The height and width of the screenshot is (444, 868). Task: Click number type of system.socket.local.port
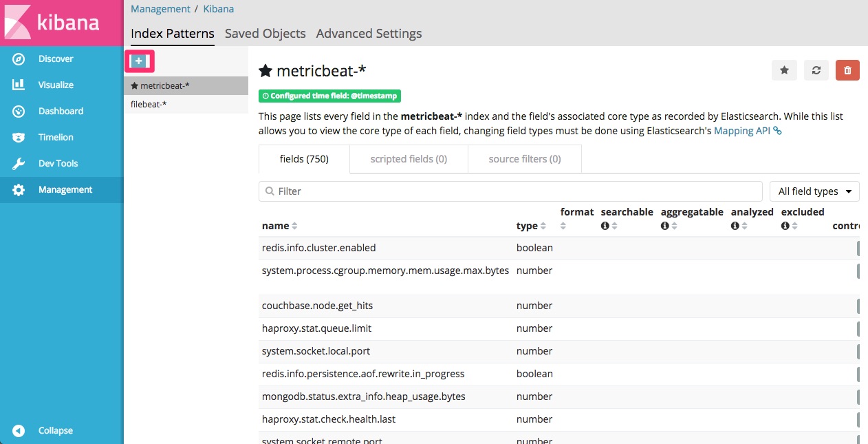tap(534, 351)
